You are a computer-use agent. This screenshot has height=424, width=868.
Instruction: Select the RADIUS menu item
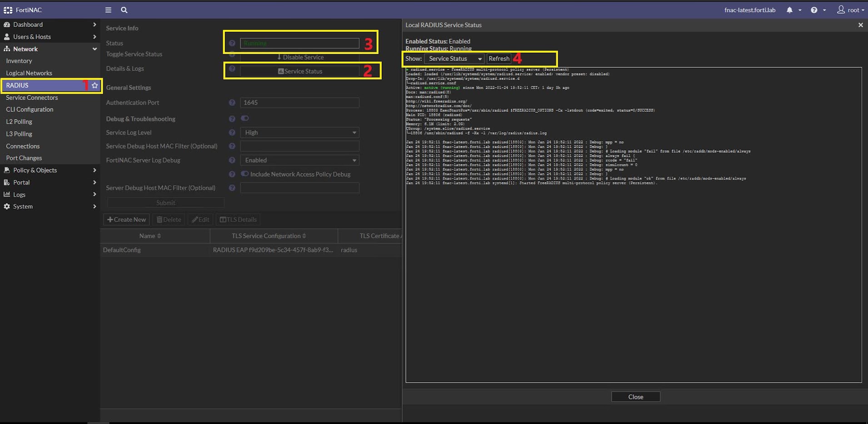[x=50, y=85]
